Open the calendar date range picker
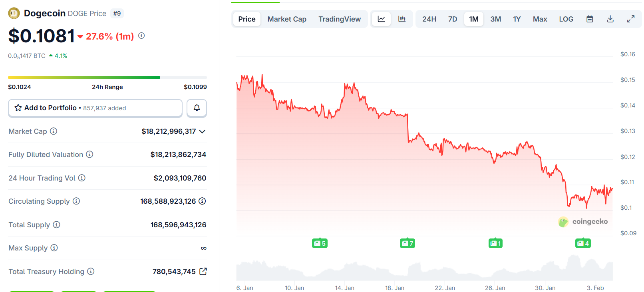This screenshot has width=644, height=292. 590,19
